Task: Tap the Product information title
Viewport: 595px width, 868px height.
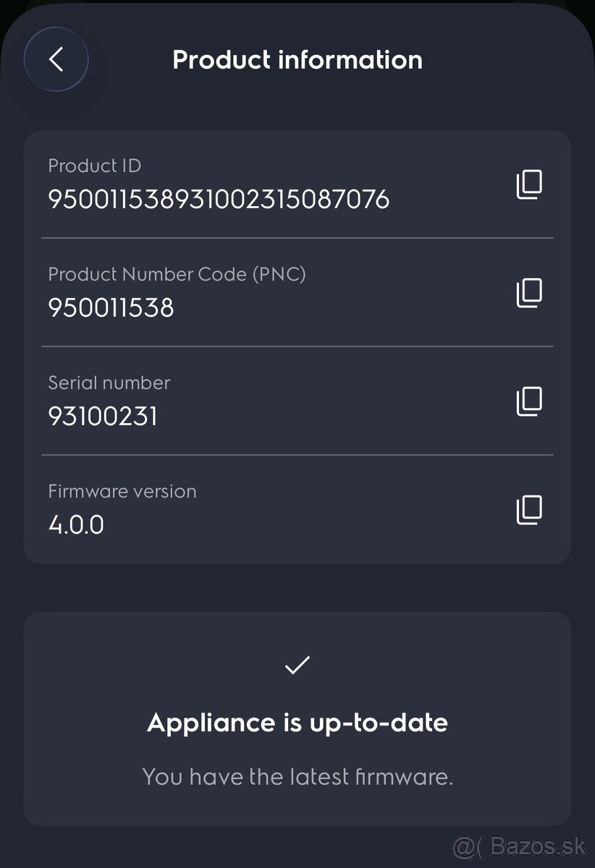Action: 297,59
